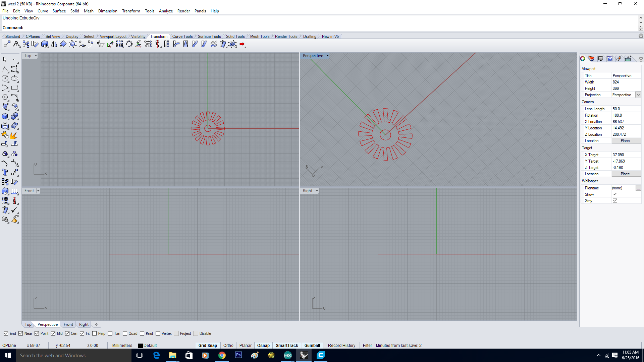The image size is (644, 362).
Task: Open the Transform menu
Action: click(131, 11)
